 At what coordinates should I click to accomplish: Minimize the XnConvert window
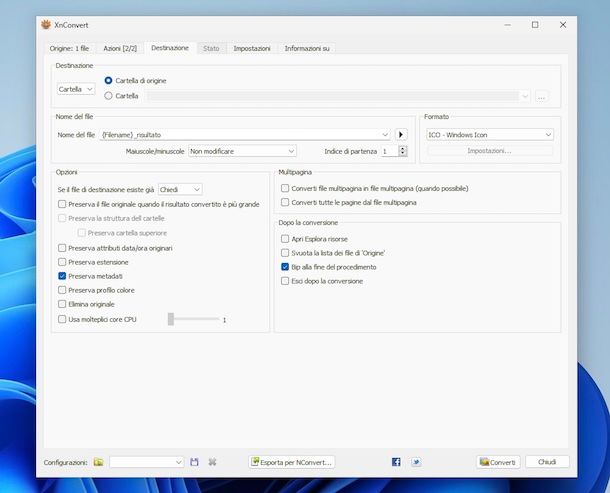click(508, 25)
